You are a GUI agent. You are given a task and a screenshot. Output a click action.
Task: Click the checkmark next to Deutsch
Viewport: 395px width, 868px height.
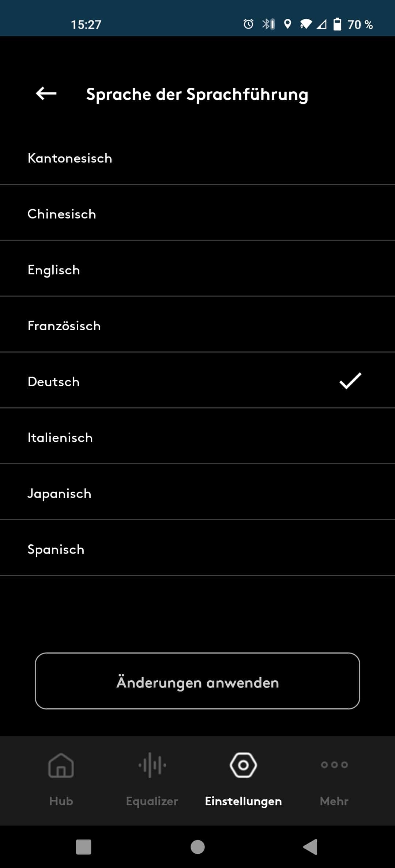350,381
